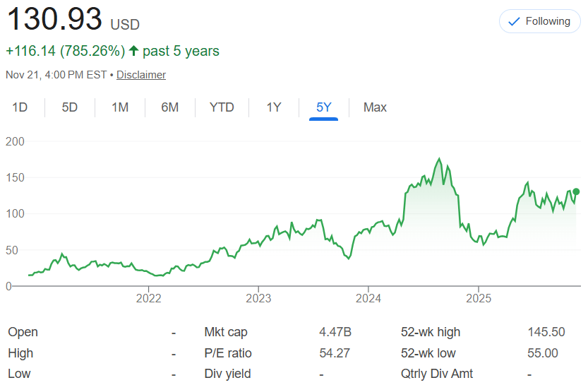Switch to the 1D range tab
588x385 pixels.
click(20, 107)
